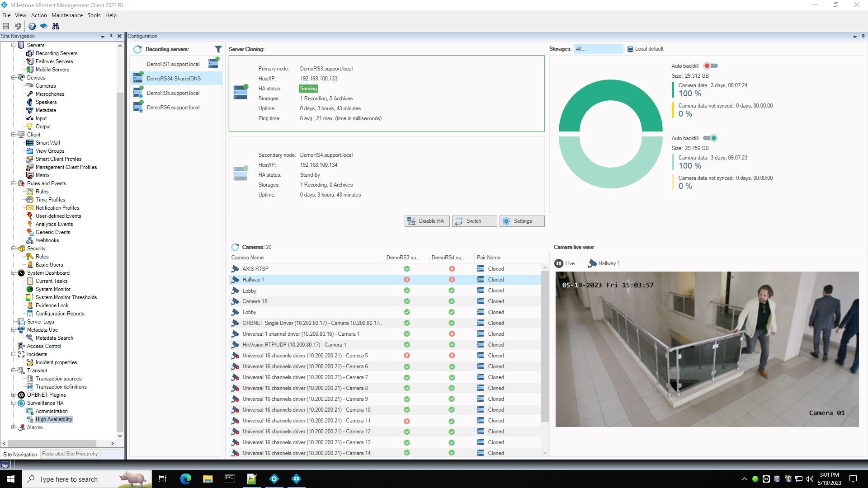The width and height of the screenshot is (868, 488).
Task: Click the light green storage donut segment
Action: (x=611, y=178)
